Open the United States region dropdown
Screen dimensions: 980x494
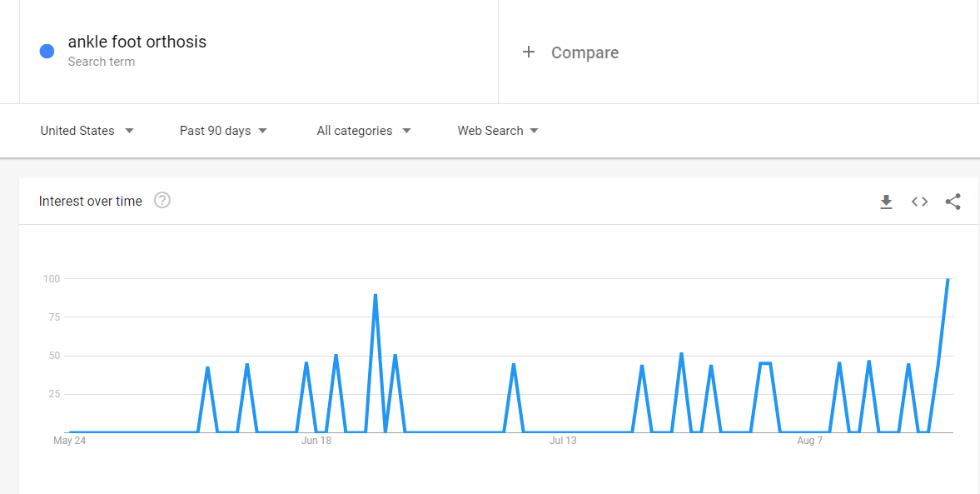pos(87,131)
